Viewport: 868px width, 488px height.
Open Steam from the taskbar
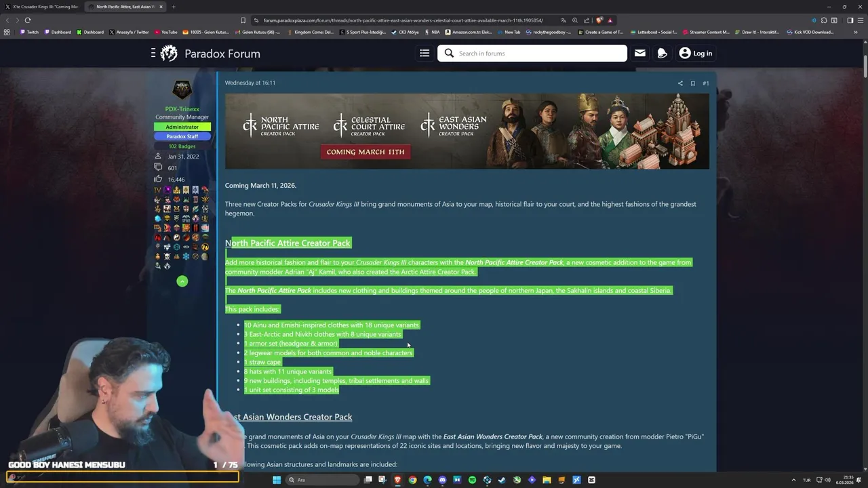[x=502, y=480]
